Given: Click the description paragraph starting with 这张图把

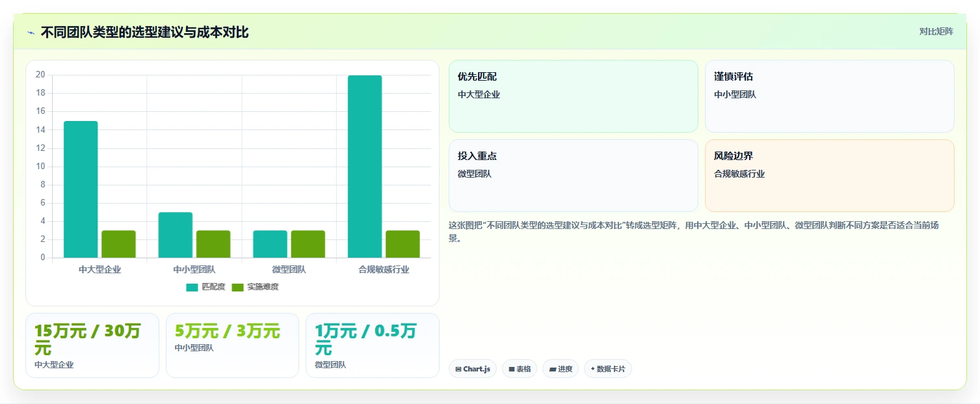Looking at the screenshot, I should [x=694, y=232].
